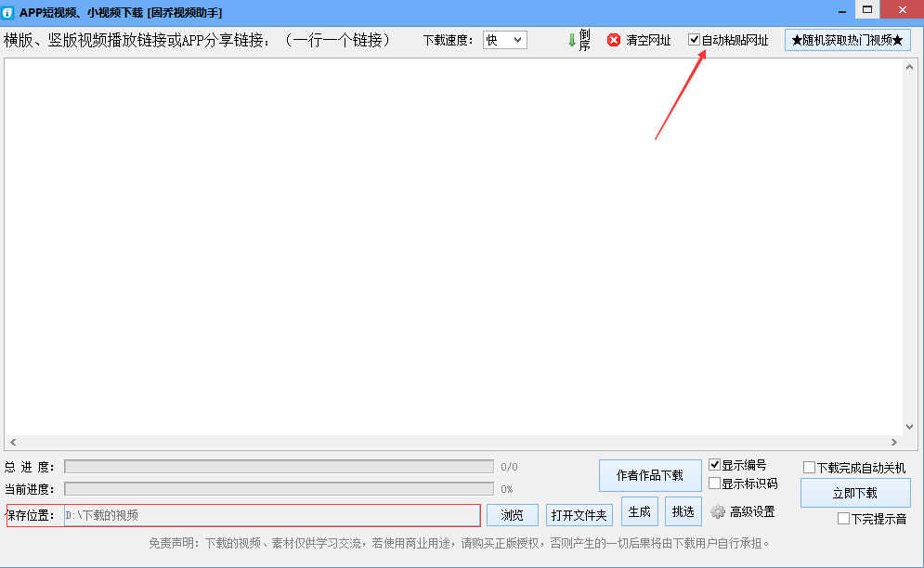Minimize the application window
The width and height of the screenshot is (924, 568).
(x=842, y=10)
